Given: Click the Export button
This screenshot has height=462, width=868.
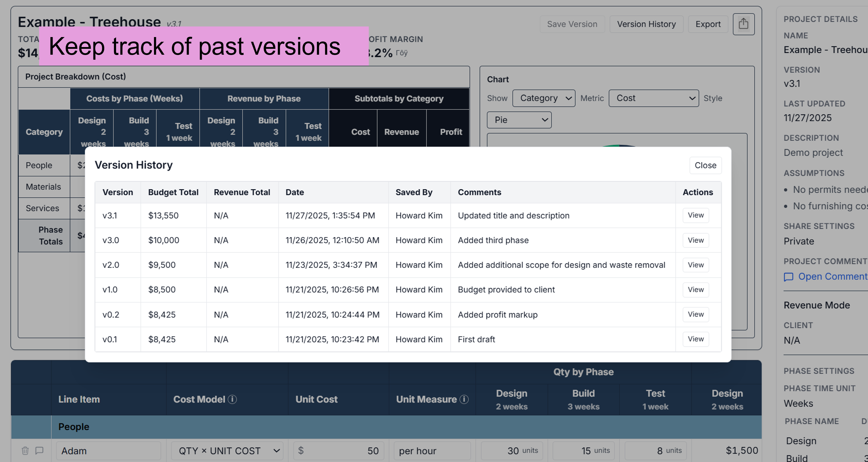Looking at the screenshot, I should [x=708, y=24].
